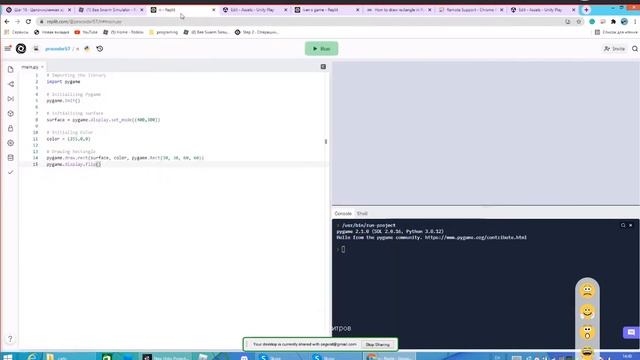Viewport: 640px width, 360px height.
Task: Run the Replit project
Action: (321, 49)
